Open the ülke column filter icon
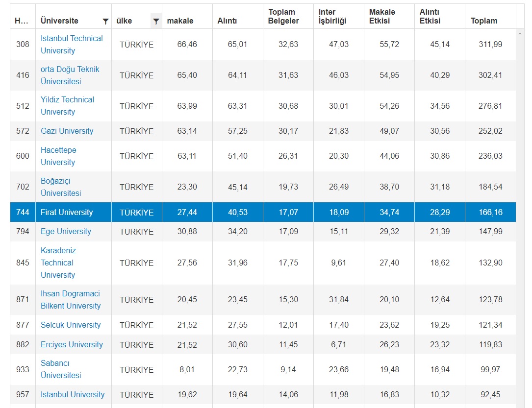The image size is (532, 408). coord(156,22)
